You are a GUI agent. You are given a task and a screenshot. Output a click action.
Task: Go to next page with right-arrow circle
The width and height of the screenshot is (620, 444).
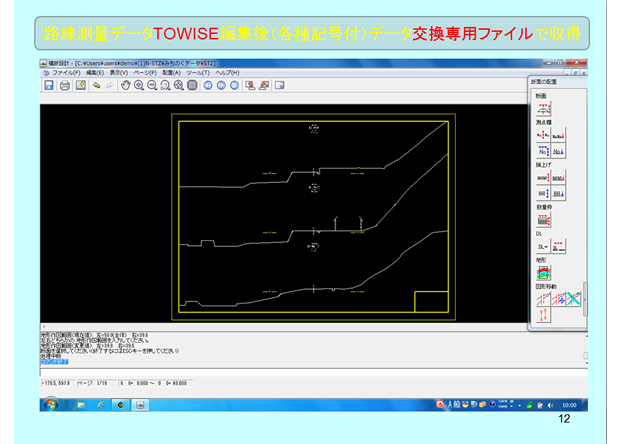tap(221, 85)
